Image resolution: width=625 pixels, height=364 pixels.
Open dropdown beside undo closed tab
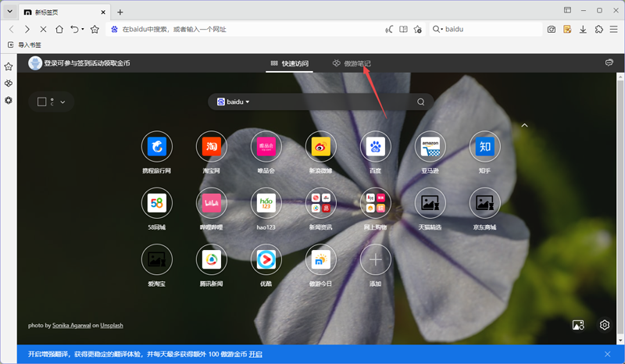pos(83,29)
